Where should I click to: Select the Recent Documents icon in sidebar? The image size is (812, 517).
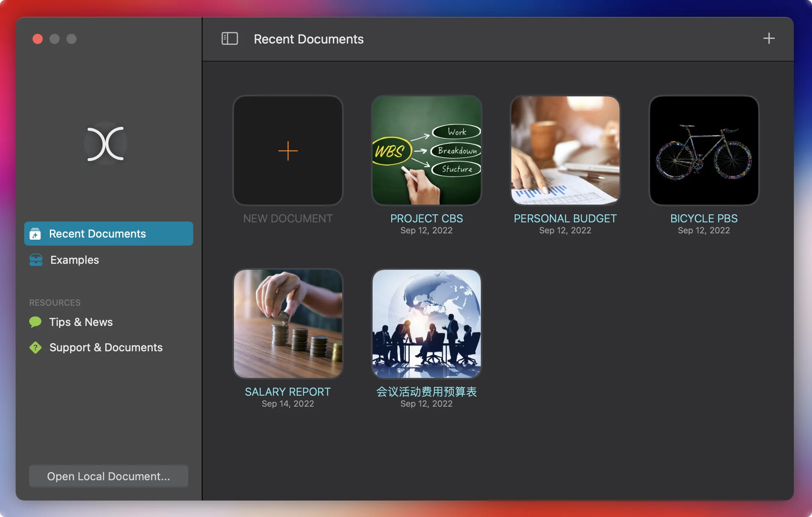[x=36, y=234]
